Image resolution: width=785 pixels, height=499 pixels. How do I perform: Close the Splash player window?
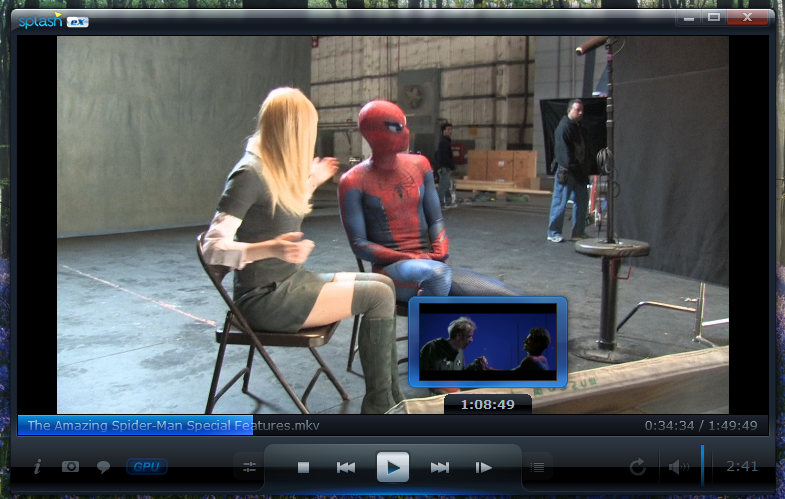click(x=747, y=18)
